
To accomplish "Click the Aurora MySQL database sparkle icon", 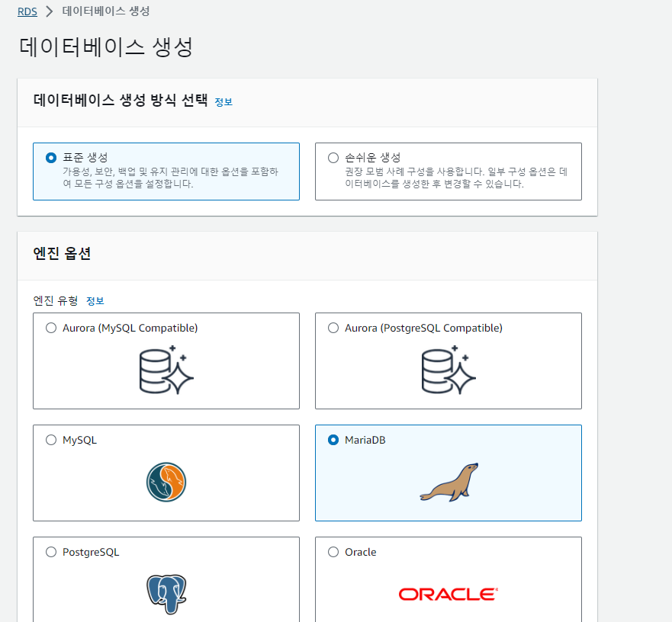I will click(x=166, y=370).
